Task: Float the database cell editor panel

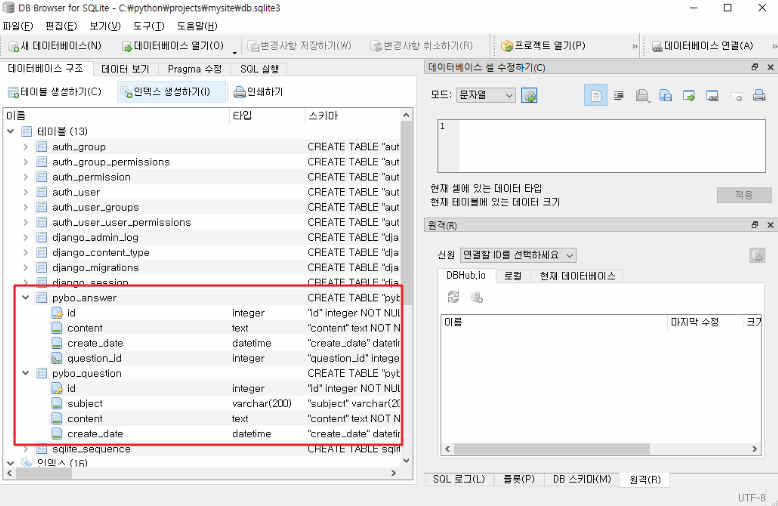Action: point(755,67)
